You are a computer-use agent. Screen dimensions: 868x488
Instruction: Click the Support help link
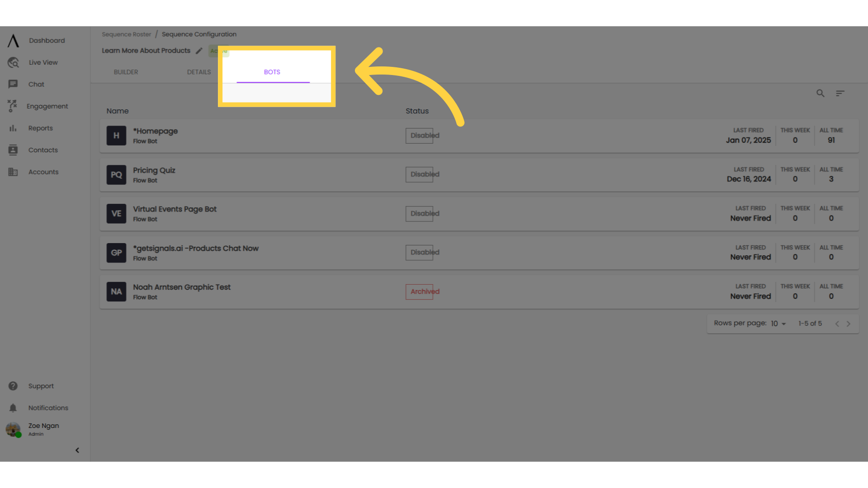click(x=41, y=386)
